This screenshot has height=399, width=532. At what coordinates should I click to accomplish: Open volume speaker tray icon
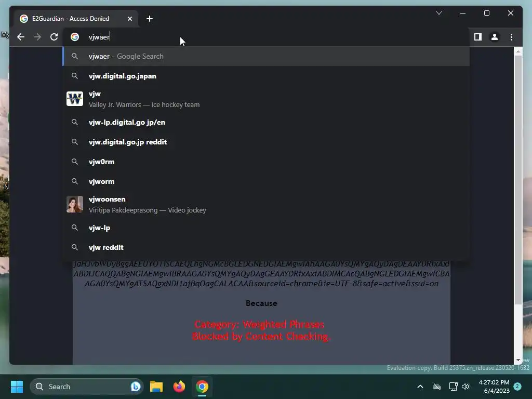[465, 387]
